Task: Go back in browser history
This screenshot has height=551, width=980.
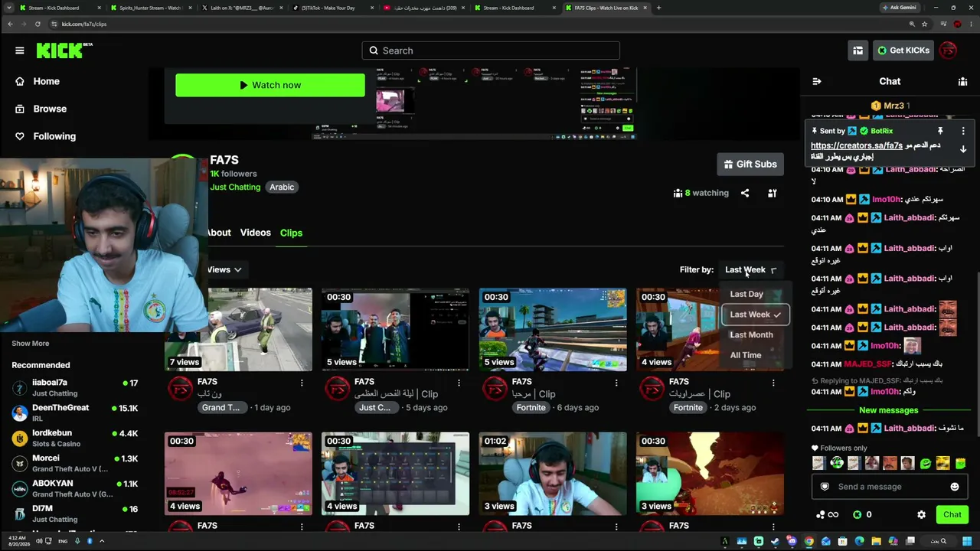Action: coord(10,24)
